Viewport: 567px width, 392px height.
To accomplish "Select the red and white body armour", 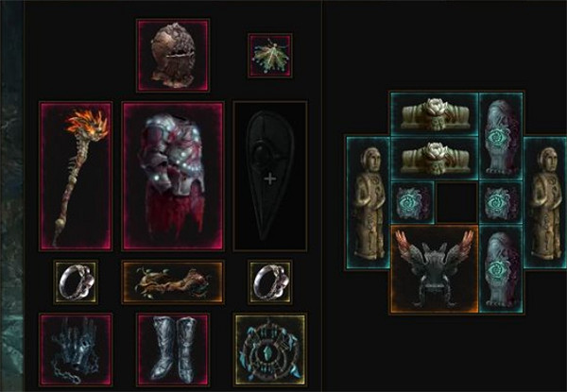I will [173, 176].
